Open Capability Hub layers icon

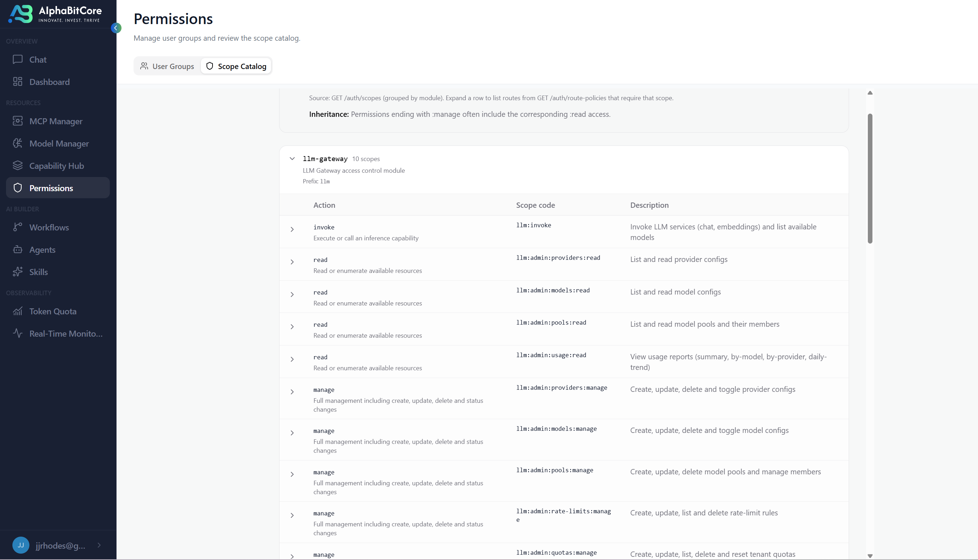coord(18,166)
